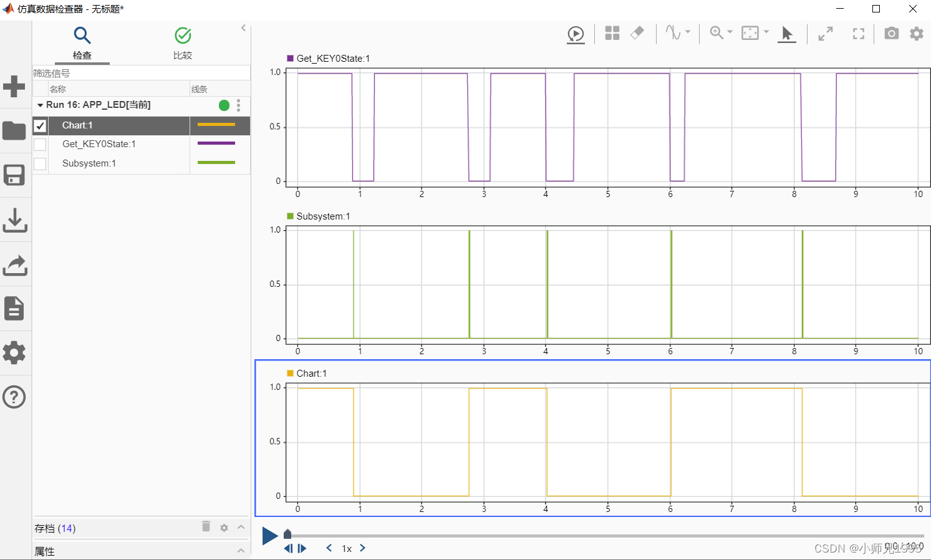
Task: Change the subplot layout grid
Action: [612, 34]
